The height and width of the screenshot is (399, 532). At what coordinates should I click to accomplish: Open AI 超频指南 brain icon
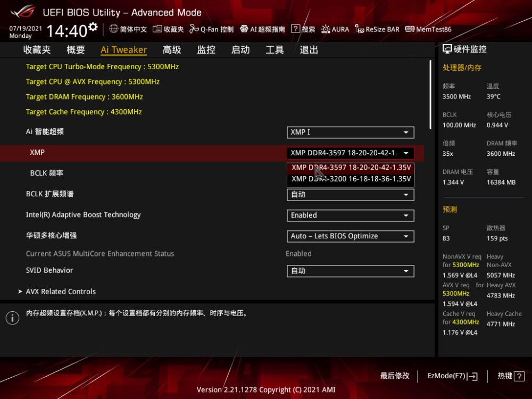click(x=244, y=29)
